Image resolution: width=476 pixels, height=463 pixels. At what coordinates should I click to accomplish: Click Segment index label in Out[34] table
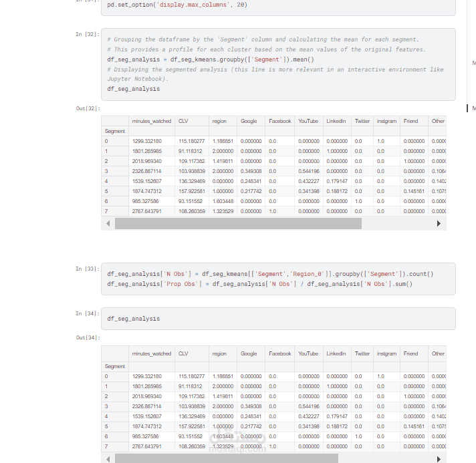(115, 366)
